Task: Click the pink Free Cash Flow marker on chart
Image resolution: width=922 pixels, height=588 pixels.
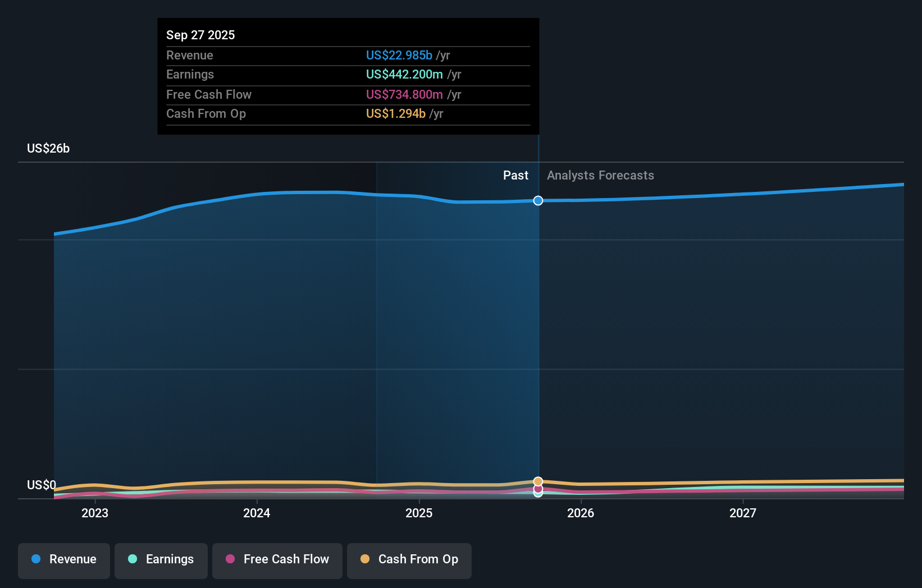Action: [537, 489]
